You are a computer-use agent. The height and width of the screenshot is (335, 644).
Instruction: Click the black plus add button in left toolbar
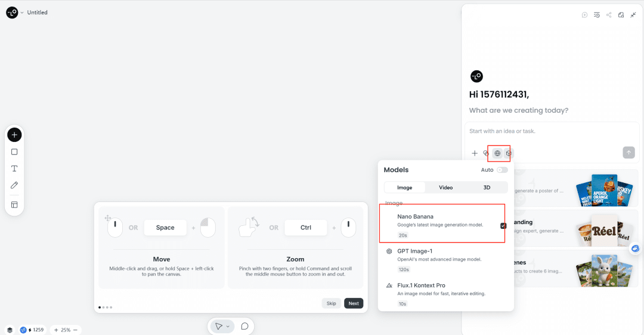pos(14,135)
